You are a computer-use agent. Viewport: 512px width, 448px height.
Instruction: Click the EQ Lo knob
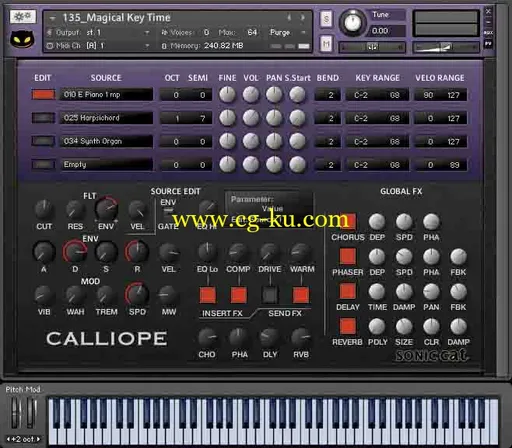(x=207, y=252)
